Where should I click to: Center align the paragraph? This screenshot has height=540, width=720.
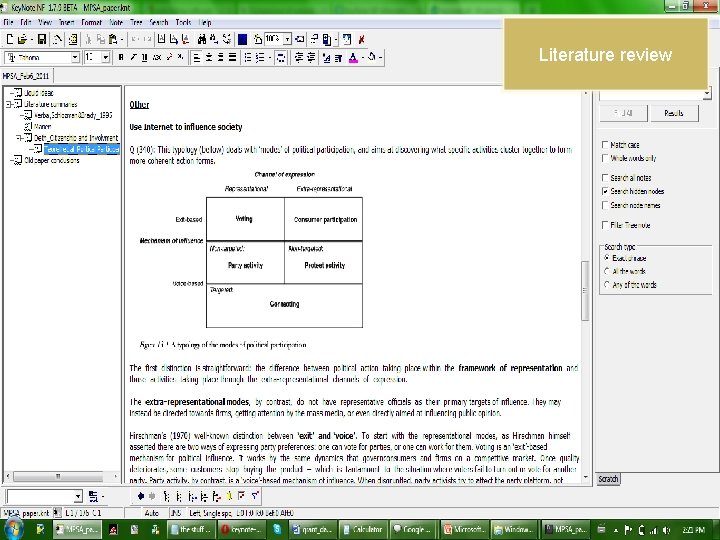click(x=209, y=57)
